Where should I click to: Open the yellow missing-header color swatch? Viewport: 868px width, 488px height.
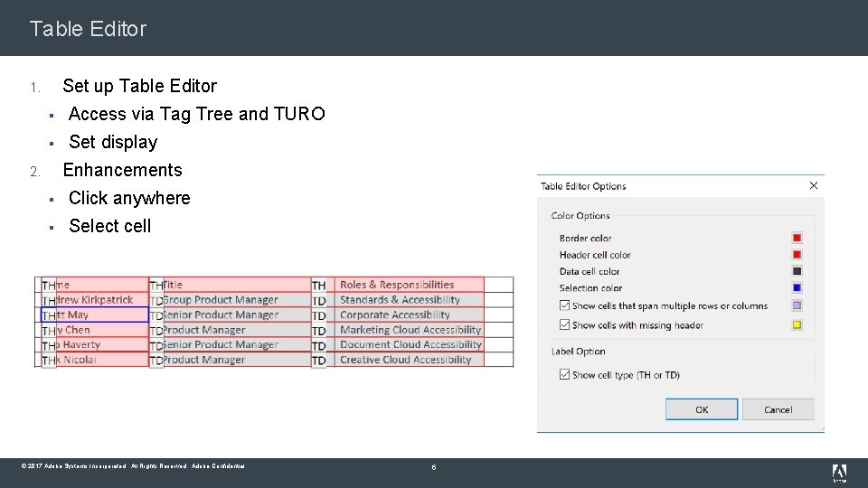pos(797,324)
